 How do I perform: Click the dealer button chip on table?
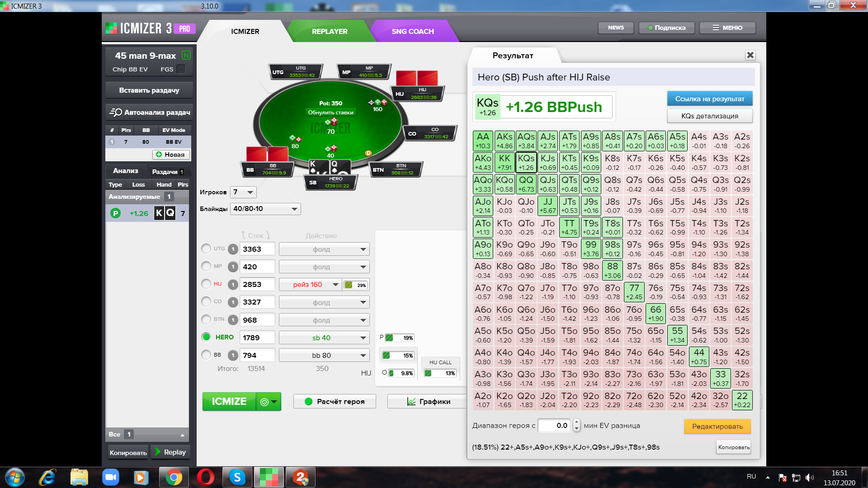pos(368,153)
